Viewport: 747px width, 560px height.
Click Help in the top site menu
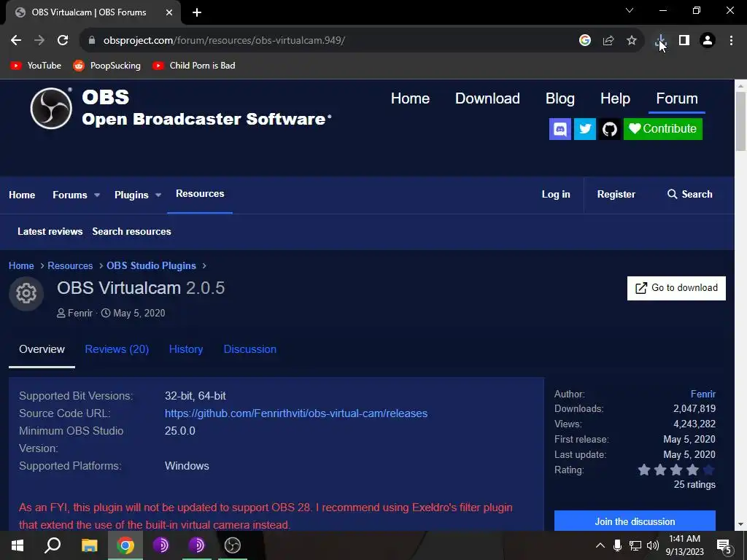[x=615, y=98]
